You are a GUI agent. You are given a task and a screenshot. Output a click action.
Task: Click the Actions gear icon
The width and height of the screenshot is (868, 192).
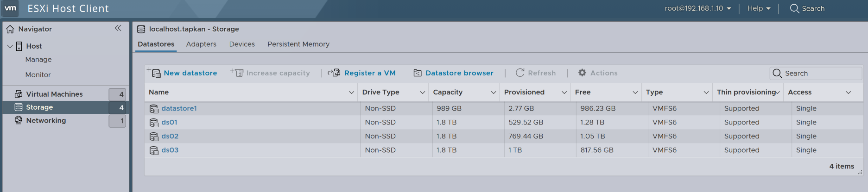(582, 73)
